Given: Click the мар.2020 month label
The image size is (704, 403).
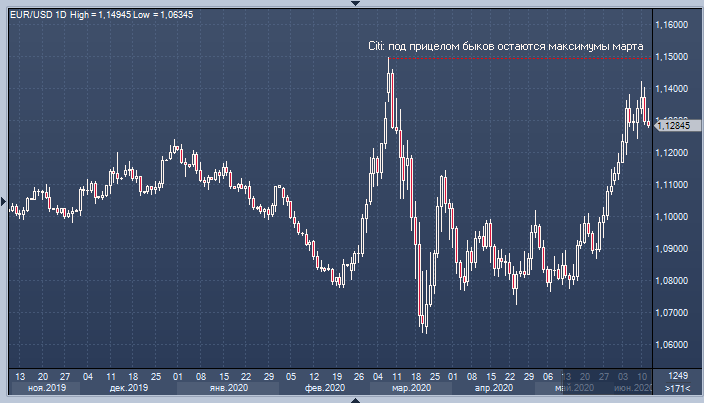Looking at the screenshot, I should (x=411, y=387).
